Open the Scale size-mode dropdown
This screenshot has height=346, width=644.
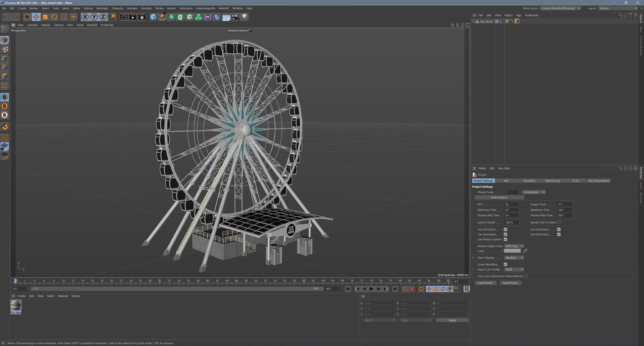tap(416, 320)
